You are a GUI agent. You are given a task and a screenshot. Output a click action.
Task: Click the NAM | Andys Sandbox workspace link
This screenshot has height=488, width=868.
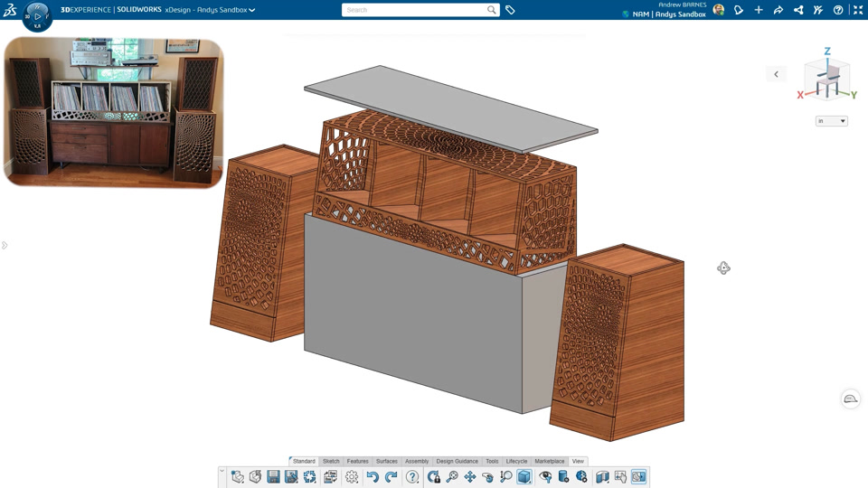click(x=668, y=14)
